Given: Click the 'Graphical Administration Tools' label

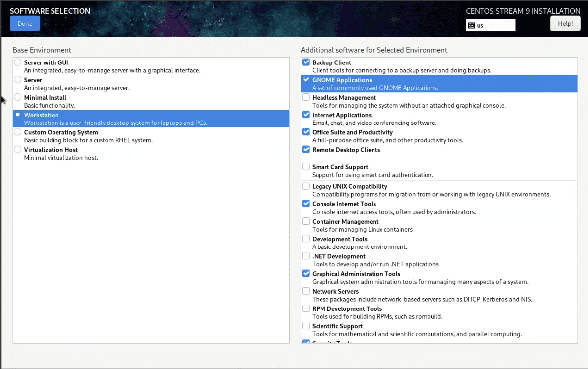Looking at the screenshot, I should click(356, 274).
